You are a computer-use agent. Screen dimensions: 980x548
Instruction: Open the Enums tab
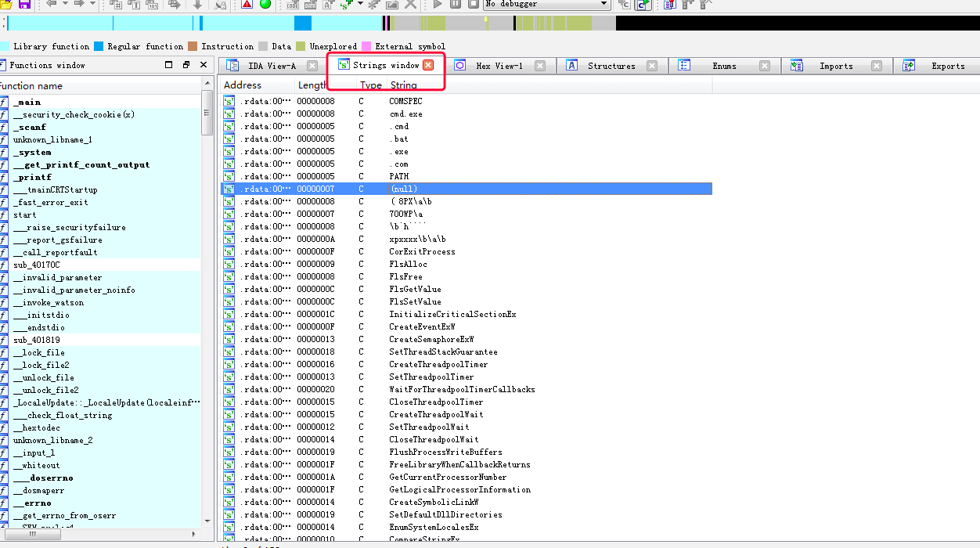click(724, 66)
